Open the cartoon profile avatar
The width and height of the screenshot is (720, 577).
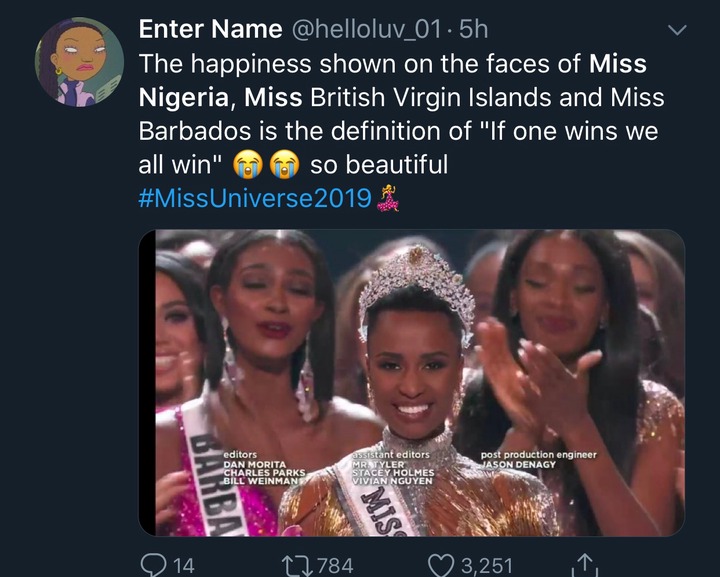[x=80, y=62]
